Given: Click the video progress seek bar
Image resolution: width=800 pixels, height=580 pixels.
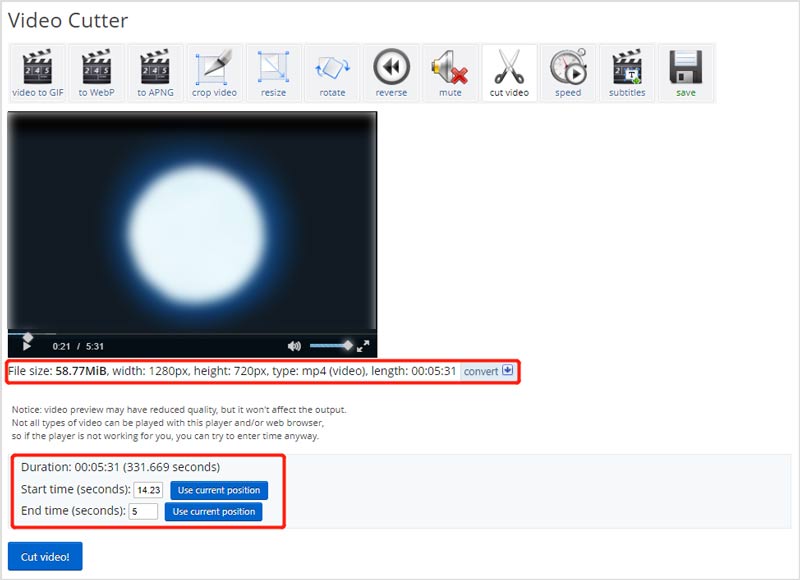Looking at the screenshot, I should pos(192,334).
